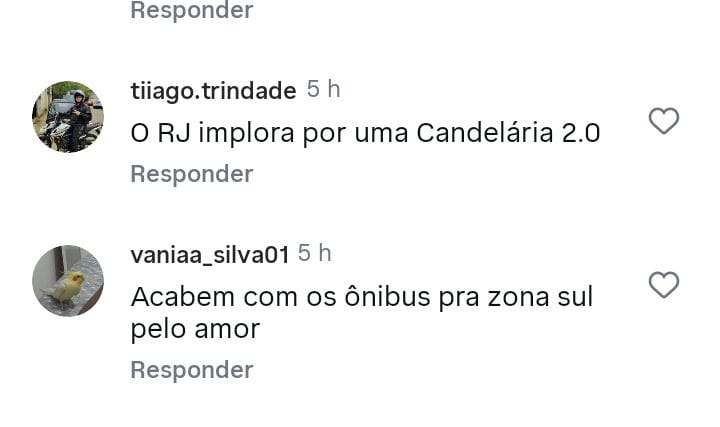
Task: Click the 5 h timestamp beside tiiago.trindade
Action: [323, 90]
